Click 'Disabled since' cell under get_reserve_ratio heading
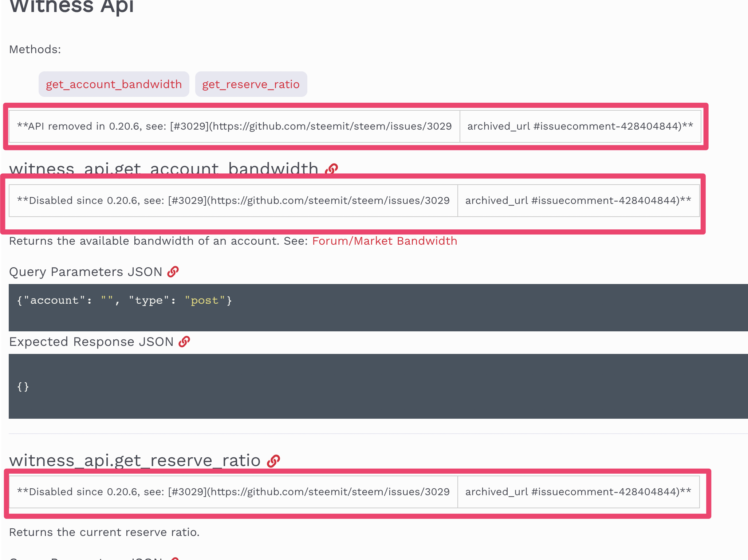 [233, 492]
